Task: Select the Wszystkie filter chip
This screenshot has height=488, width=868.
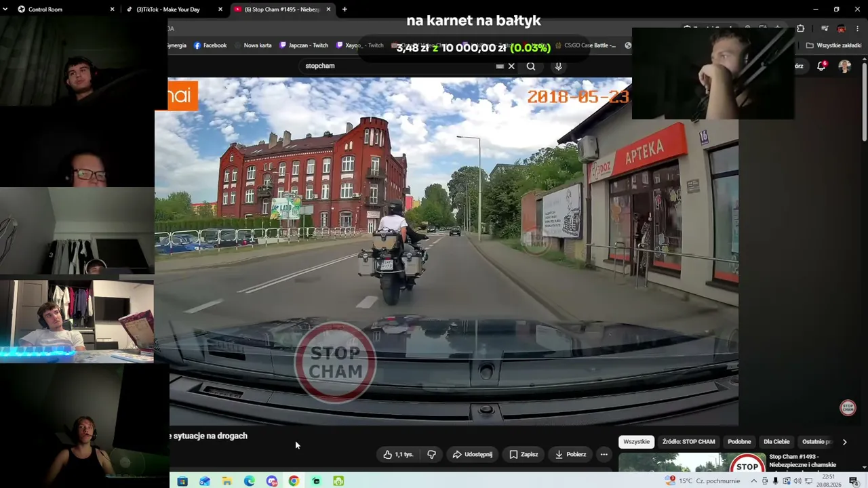Action: (x=636, y=441)
